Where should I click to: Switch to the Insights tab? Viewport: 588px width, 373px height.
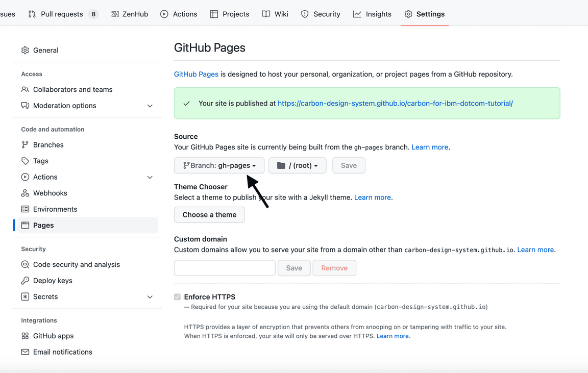(x=372, y=14)
